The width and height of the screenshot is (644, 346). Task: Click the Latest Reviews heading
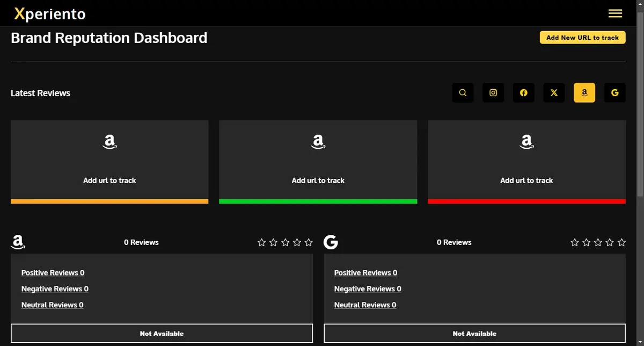pyautogui.click(x=40, y=93)
